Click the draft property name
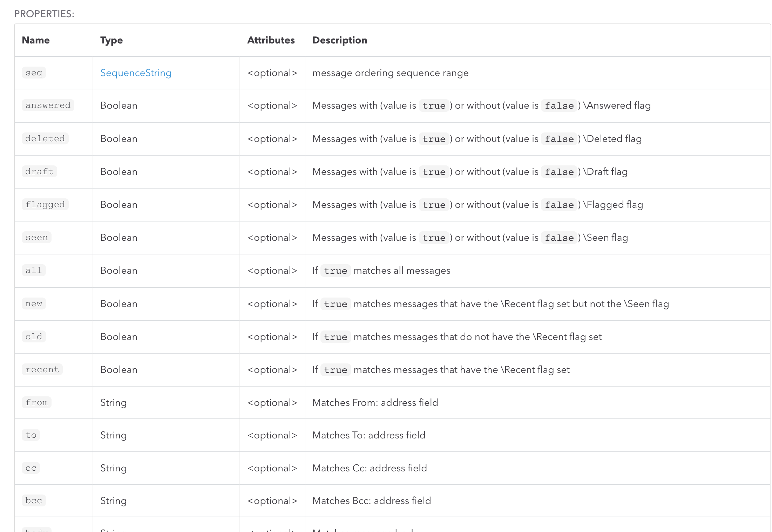This screenshot has height=532, width=772. coord(39,171)
